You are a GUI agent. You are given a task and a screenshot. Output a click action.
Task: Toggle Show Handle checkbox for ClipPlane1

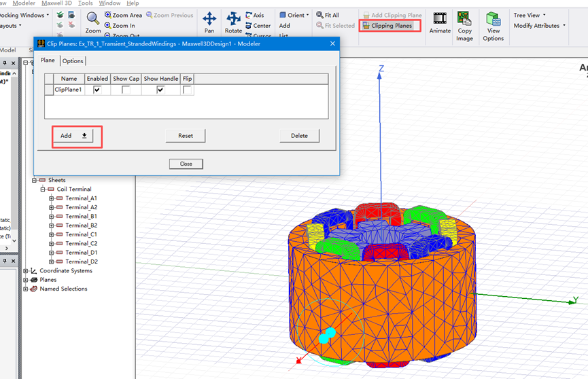pyautogui.click(x=160, y=90)
